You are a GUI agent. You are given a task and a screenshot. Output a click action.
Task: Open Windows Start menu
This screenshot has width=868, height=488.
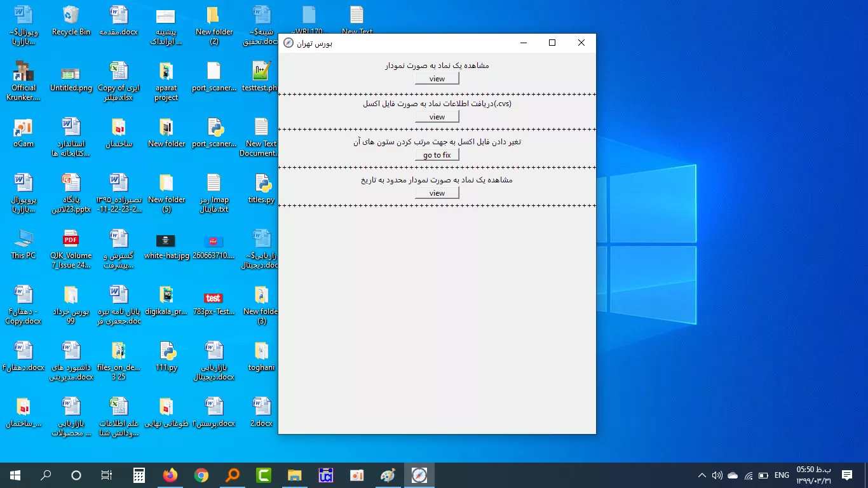[x=15, y=475]
